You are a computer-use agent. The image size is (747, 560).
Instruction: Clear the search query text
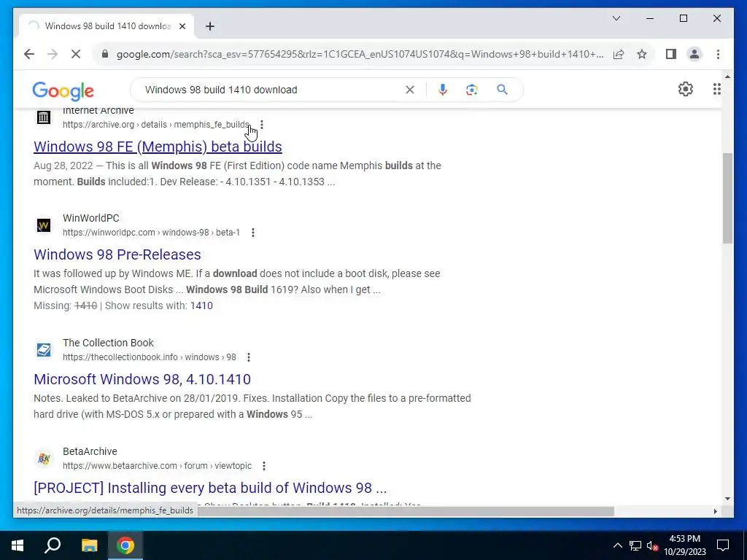click(x=410, y=90)
